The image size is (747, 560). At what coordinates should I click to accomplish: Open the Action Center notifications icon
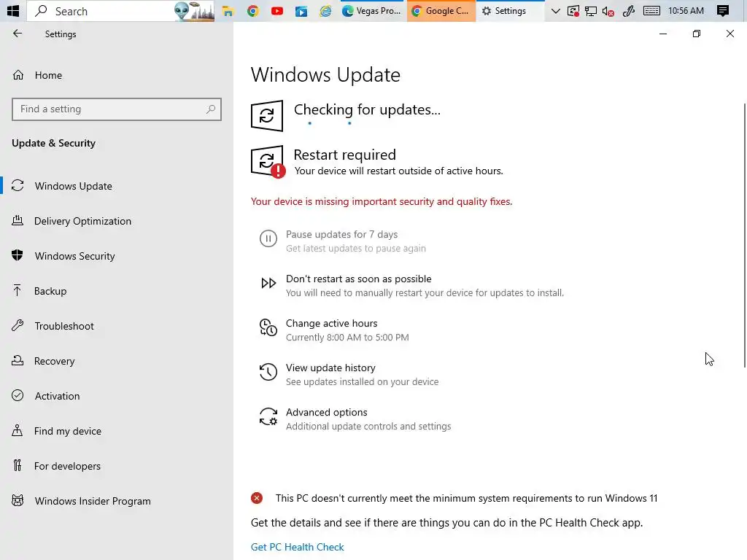[x=723, y=10]
